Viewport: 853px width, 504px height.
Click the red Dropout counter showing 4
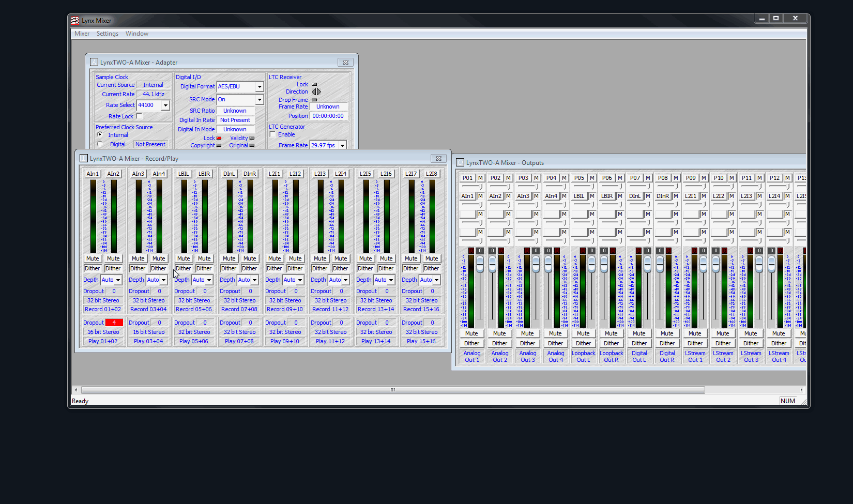tap(114, 323)
